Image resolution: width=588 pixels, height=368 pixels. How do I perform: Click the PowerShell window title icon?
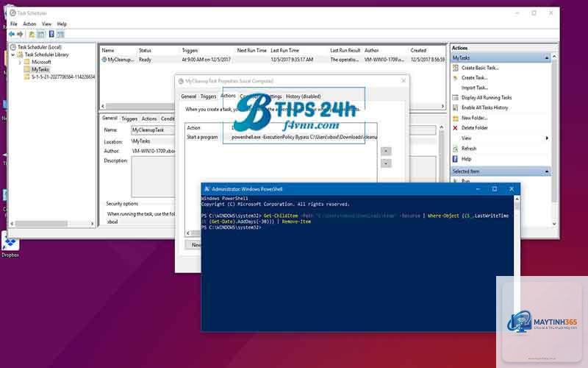(207, 189)
